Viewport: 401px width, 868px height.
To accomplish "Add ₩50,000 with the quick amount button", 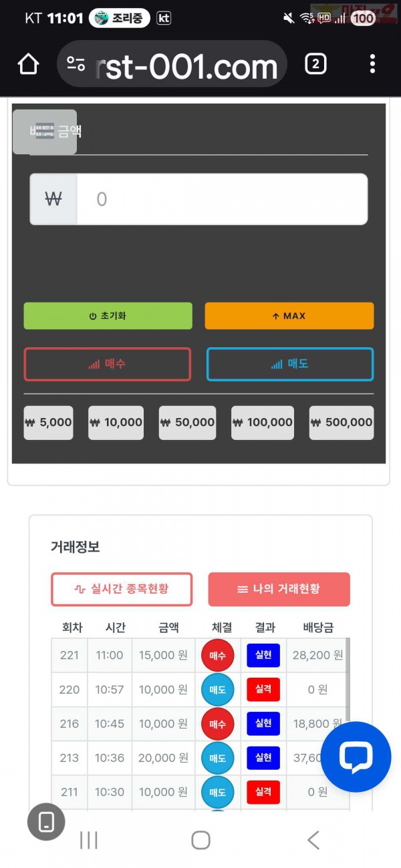I will [187, 423].
